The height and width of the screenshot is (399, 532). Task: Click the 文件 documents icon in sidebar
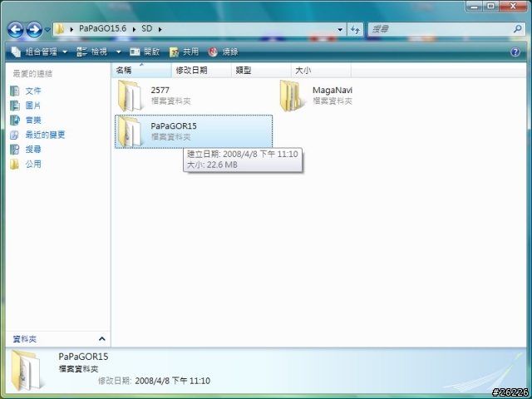[x=15, y=91]
